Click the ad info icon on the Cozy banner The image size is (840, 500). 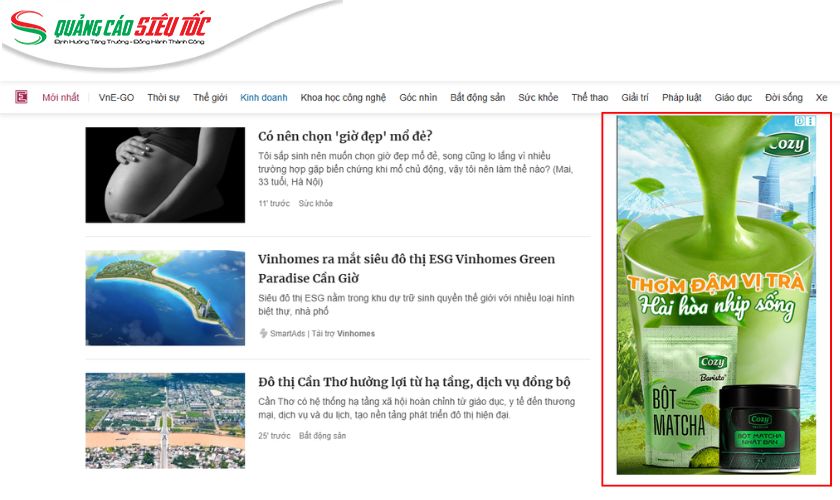click(800, 121)
